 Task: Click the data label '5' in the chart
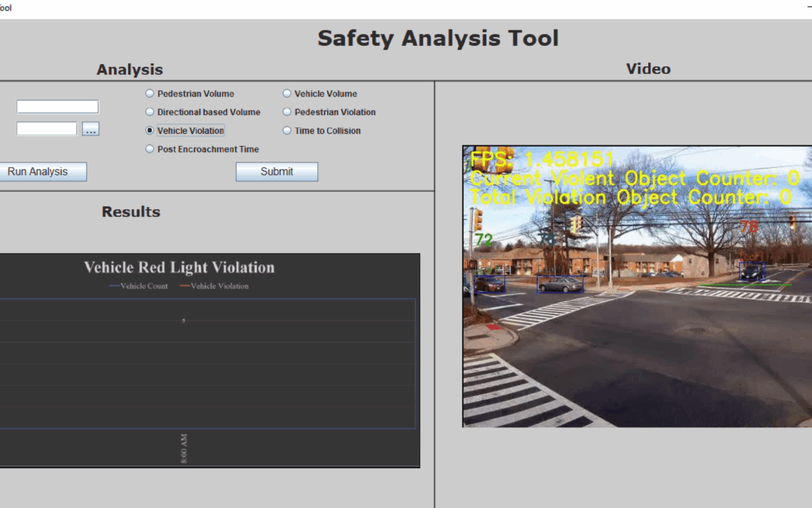[183, 321]
